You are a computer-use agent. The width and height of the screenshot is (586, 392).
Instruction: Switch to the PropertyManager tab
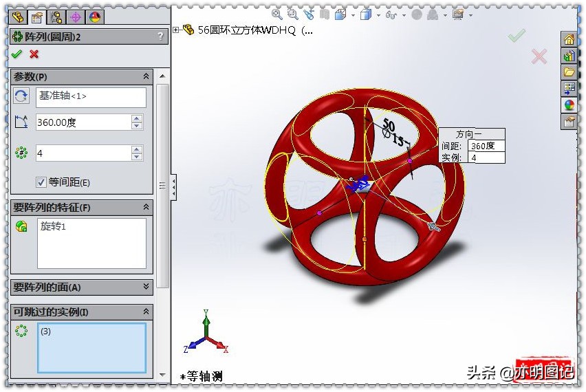tap(37, 17)
